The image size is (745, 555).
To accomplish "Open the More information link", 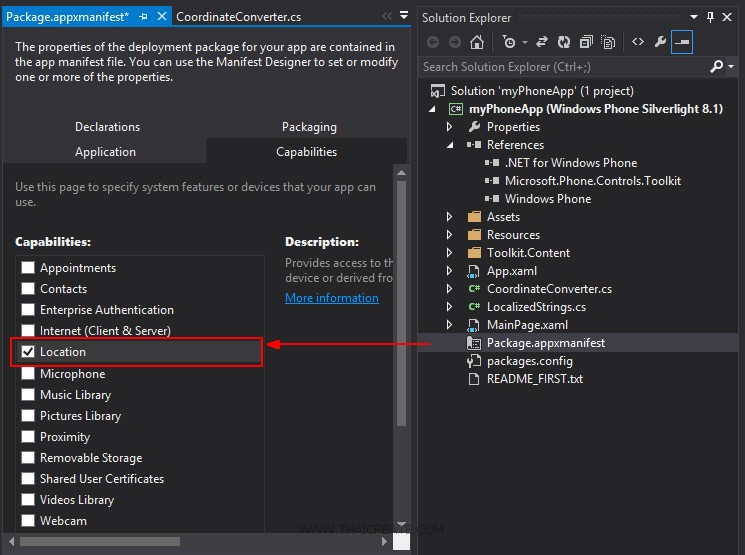I will (x=331, y=298).
